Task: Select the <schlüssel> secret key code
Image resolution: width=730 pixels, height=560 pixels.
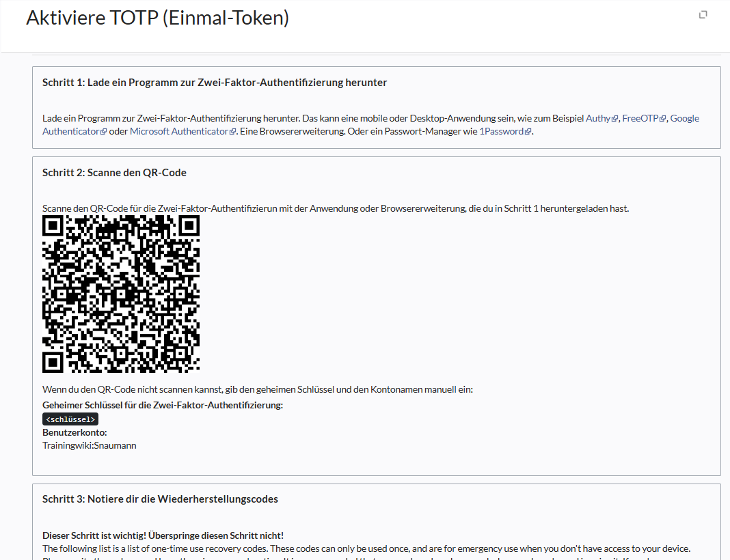Action: tap(70, 419)
